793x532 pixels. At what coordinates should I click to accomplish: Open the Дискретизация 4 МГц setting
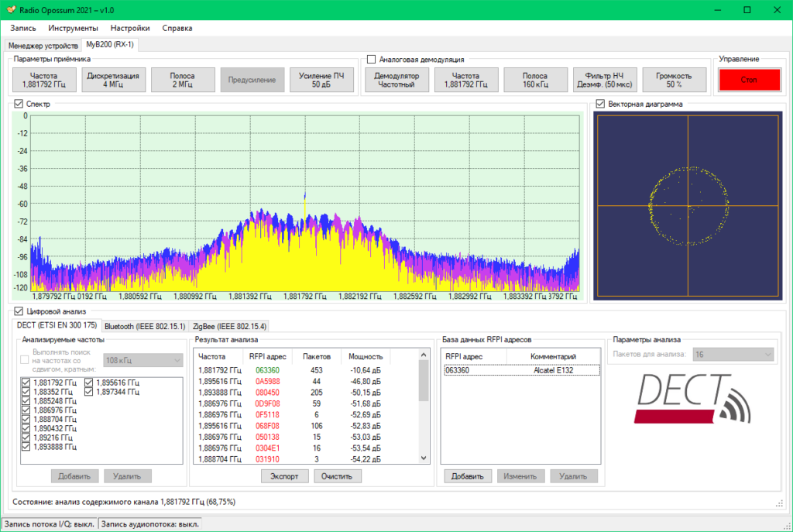pyautogui.click(x=113, y=80)
